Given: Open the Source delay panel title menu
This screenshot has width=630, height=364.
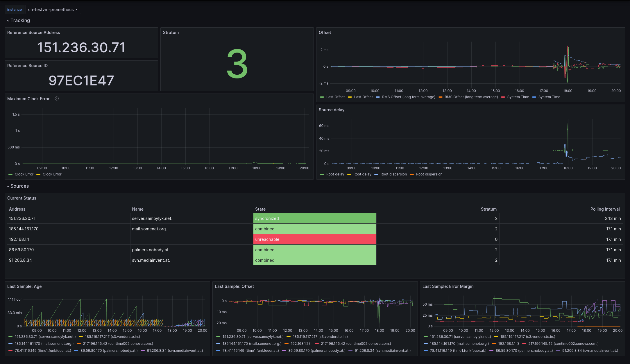Looking at the screenshot, I should [x=331, y=110].
